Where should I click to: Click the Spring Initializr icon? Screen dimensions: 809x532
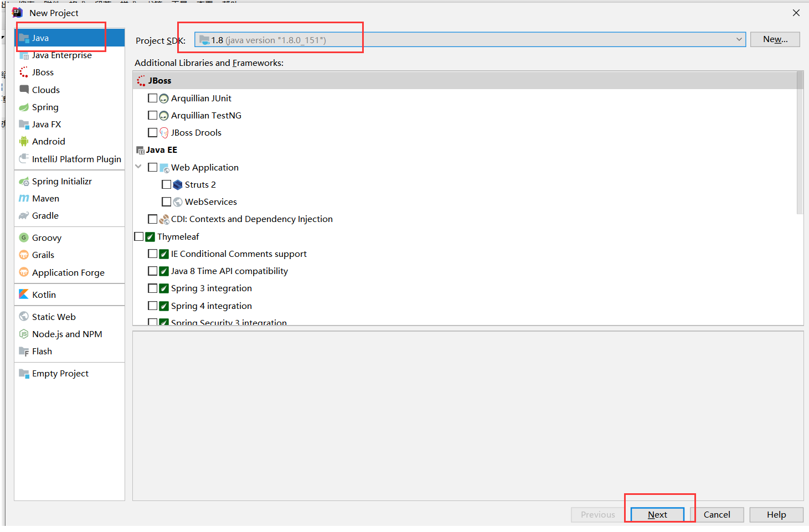24,182
